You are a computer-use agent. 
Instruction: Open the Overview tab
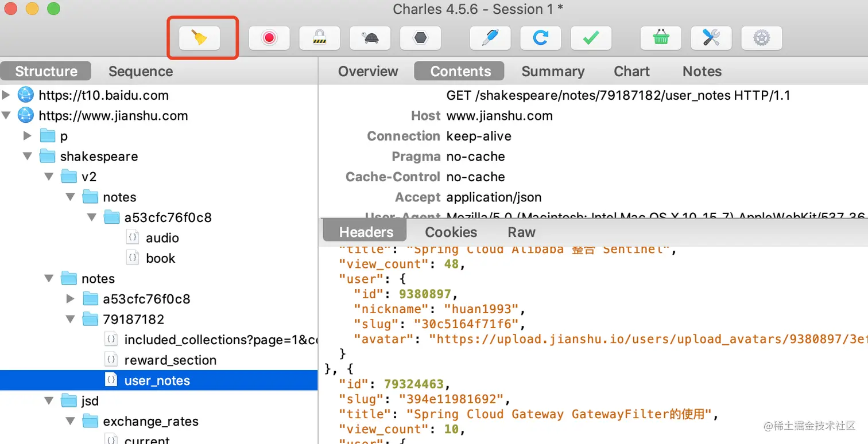(x=368, y=71)
